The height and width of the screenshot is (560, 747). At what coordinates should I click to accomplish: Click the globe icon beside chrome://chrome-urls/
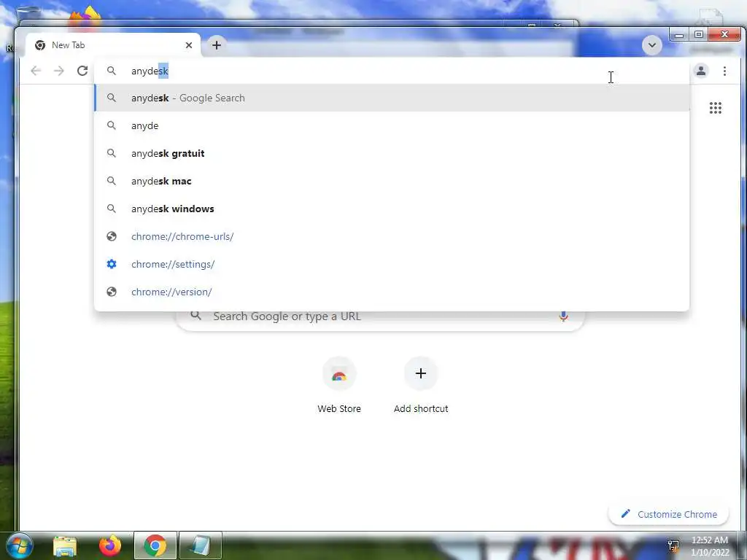(112, 236)
